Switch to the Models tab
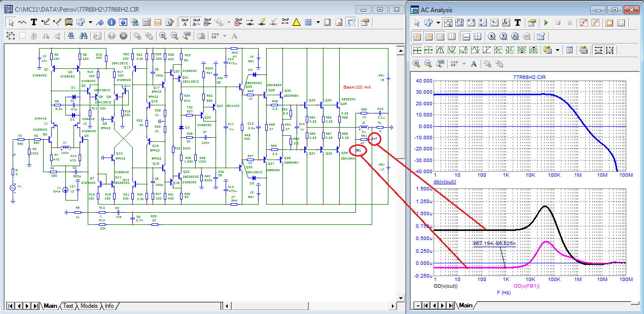The height and width of the screenshot is (314, 644). (x=89, y=306)
